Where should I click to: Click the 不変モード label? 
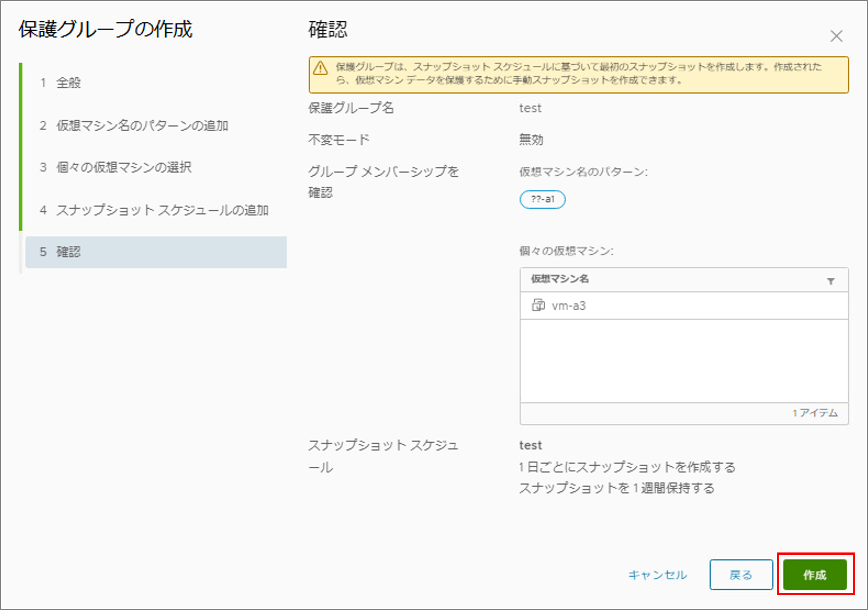[339, 140]
